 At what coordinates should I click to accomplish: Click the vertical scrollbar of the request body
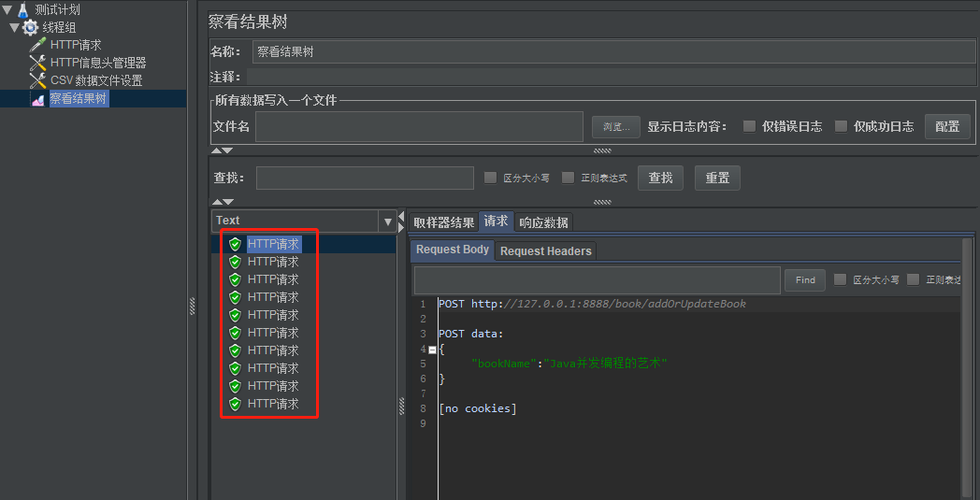[x=967, y=369]
